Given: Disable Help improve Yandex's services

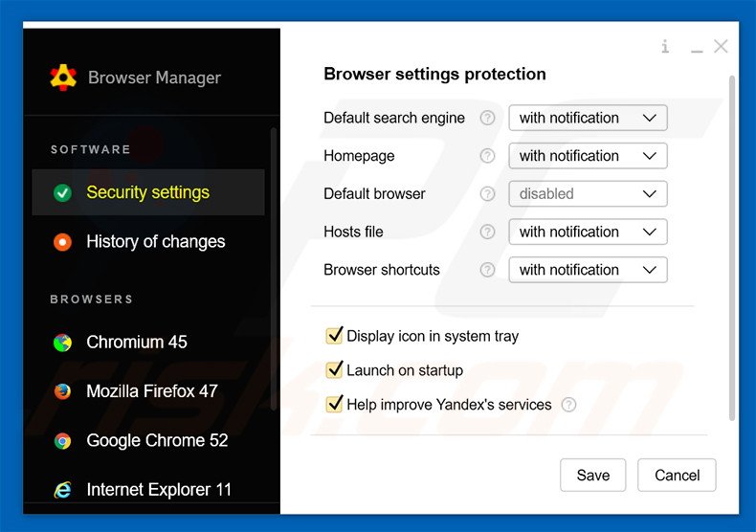Looking at the screenshot, I should pyautogui.click(x=334, y=404).
